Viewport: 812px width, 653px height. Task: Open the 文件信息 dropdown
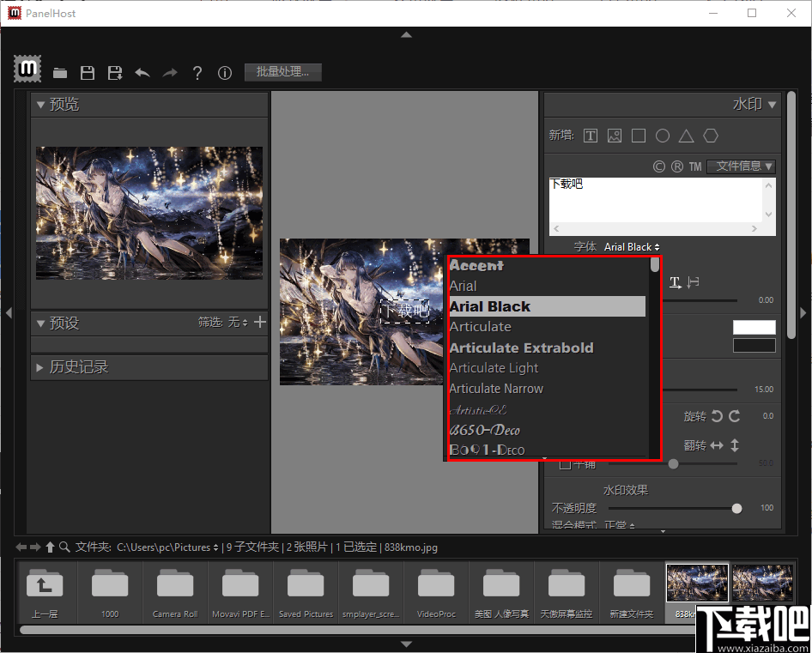(x=741, y=166)
